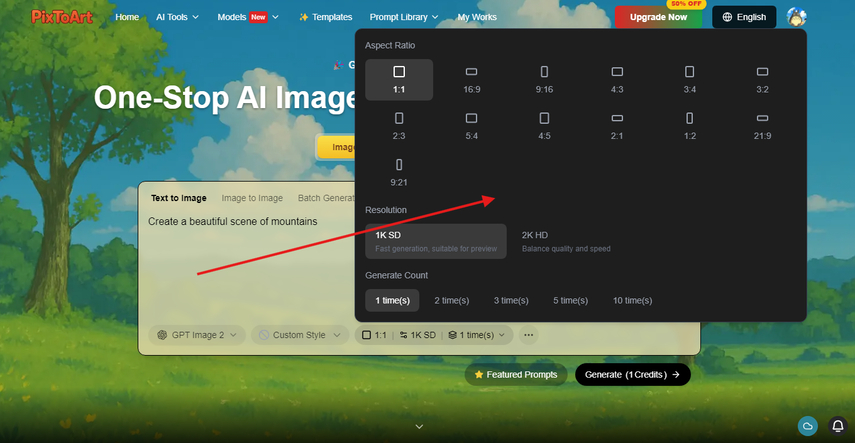Pick the 9:16 aspect ratio
The image size is (855, 443).
544,80
